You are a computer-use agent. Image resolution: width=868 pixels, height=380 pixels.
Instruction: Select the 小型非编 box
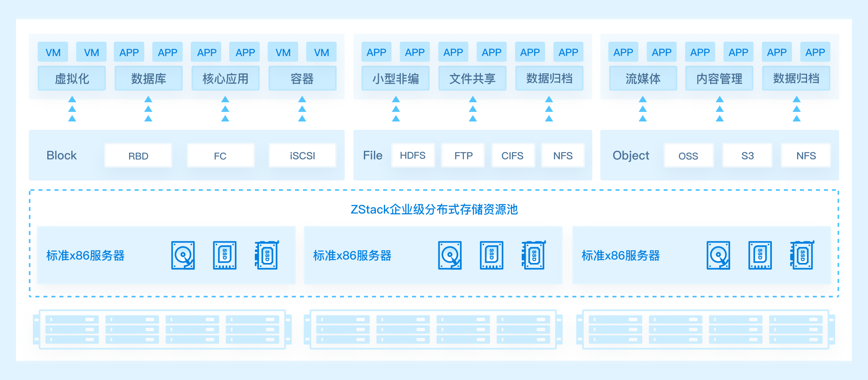(396, 78)
